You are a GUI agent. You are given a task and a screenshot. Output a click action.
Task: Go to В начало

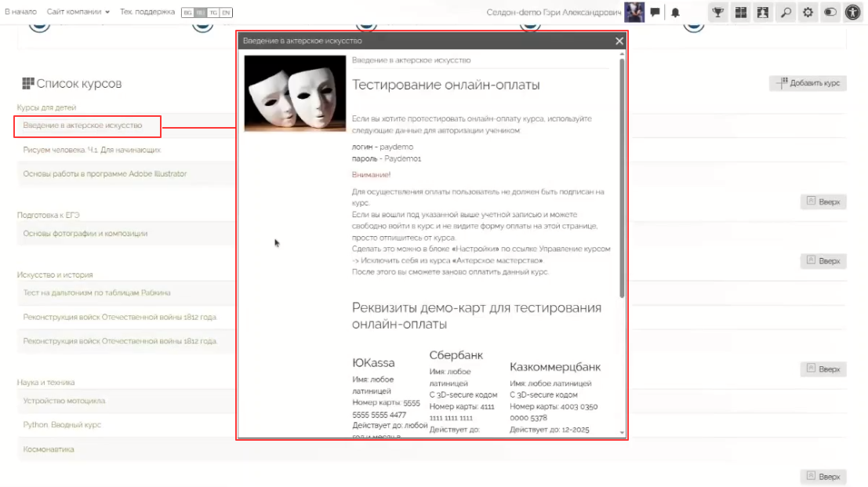20,12
